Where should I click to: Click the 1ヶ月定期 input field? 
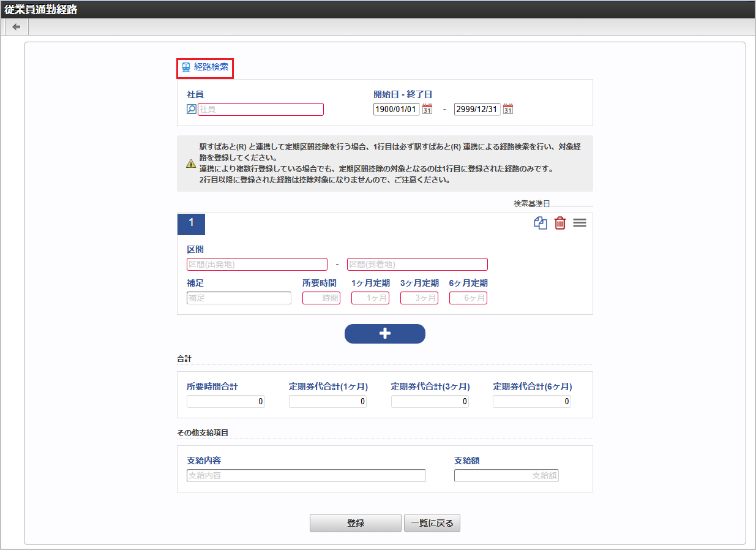coord(370,298)
